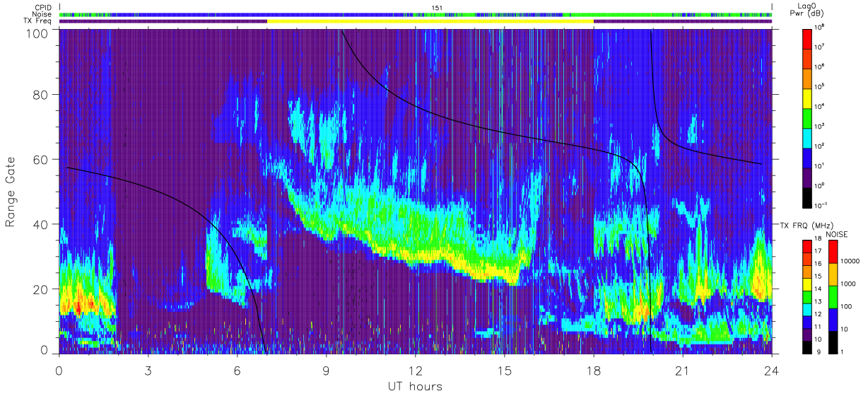The height and width of the screenshot is (401, 868).
Task: Click the 'NOISE' legend title
Action: tap(837, 233)
